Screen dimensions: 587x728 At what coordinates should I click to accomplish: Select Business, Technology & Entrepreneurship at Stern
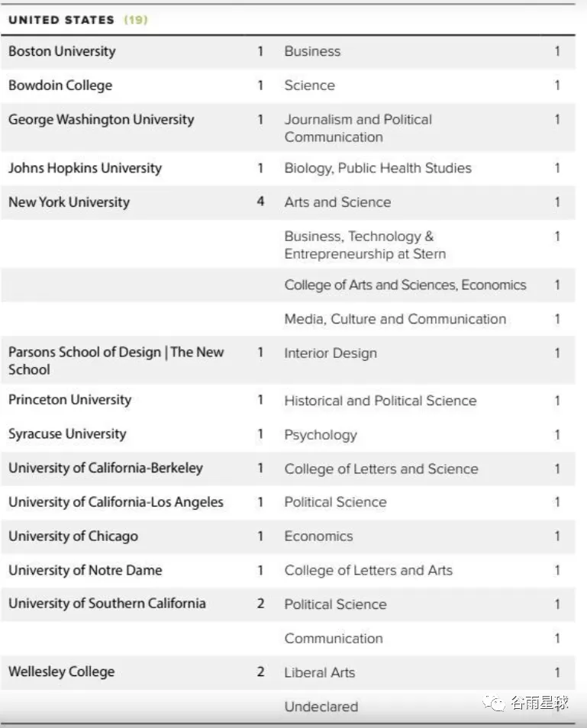click(x=365, y=245)
